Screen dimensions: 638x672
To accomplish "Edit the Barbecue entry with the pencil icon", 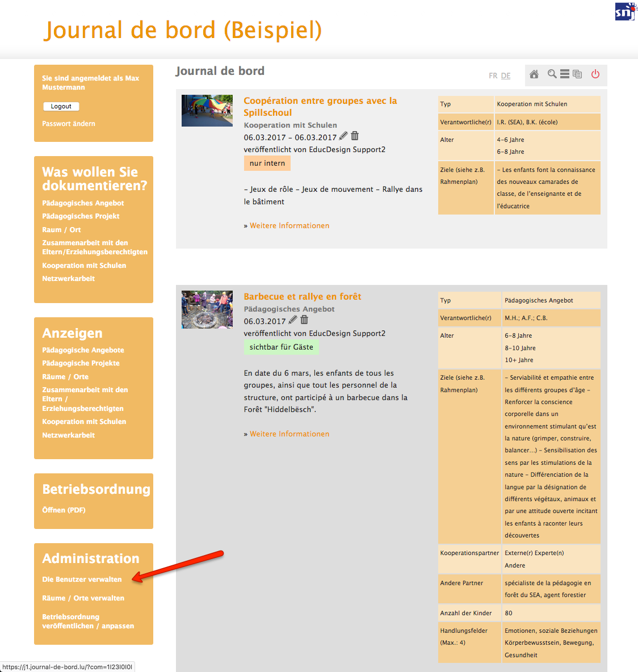I will pos(292,320).
